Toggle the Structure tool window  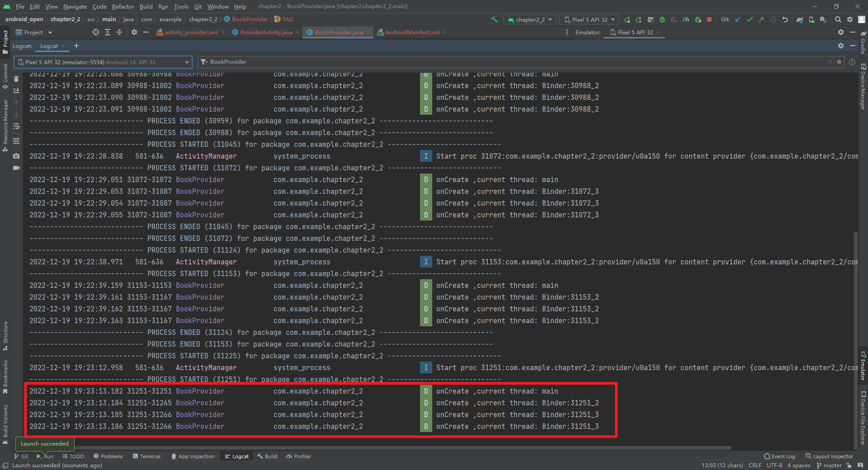pyautogui.click(x=5, y=336)
